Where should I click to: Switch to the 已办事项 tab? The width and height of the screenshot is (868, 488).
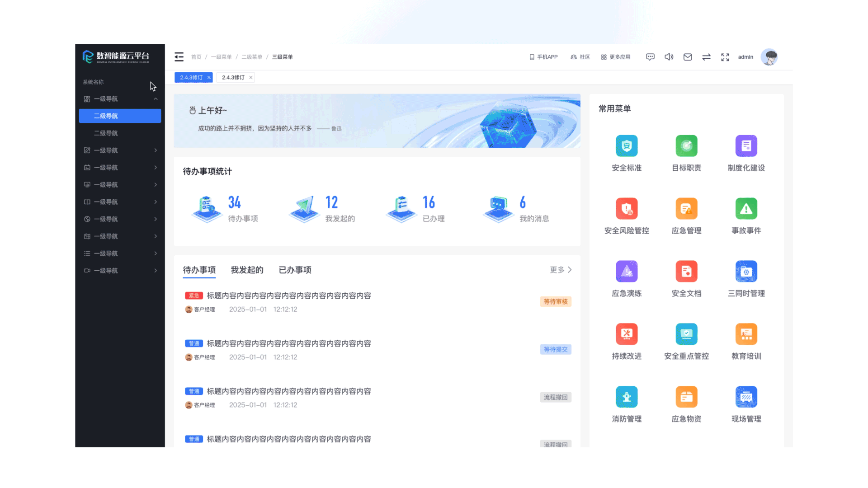(295, 270)
